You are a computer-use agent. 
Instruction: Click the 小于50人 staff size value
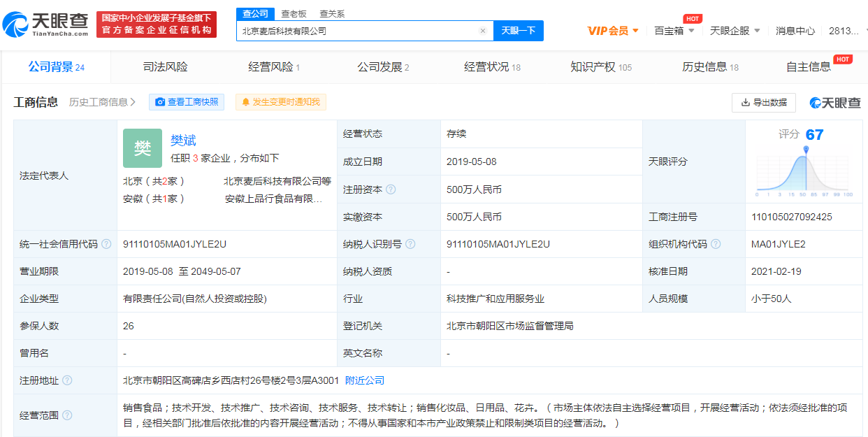click(x=770, y=299)
